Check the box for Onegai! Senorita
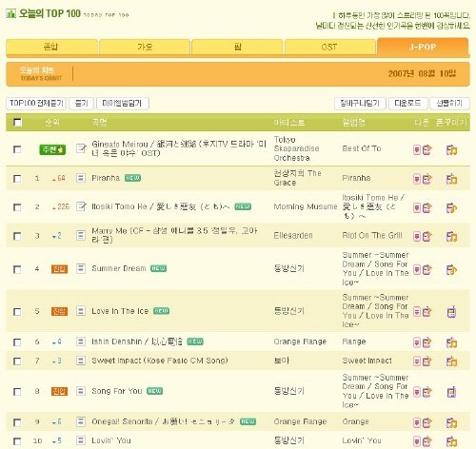Viewport: 476px width, 449px height. [17, 422]
